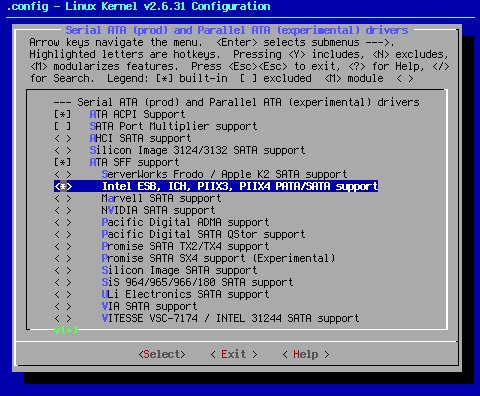Enable SATA Port Multiplier support checkbox
This screenshot has height=396, width=480.
(63, 126)
